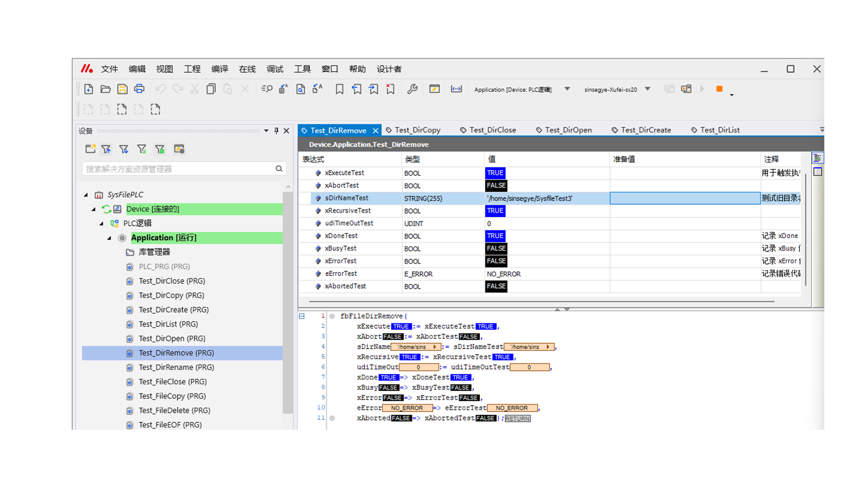This screenshot has height=488, width=868.
Task: Click the variable table horizontal scrollbar
Action: [x=542, y=301]
